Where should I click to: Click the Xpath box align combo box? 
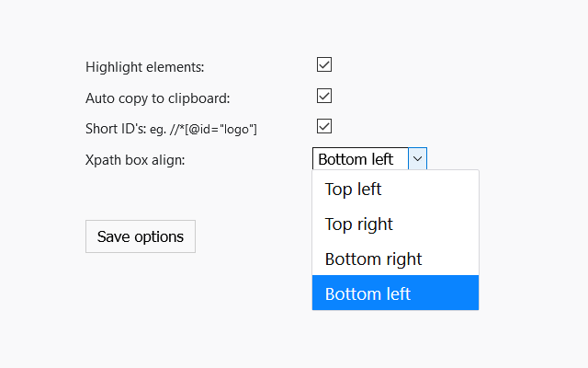(x=369, y=159)
